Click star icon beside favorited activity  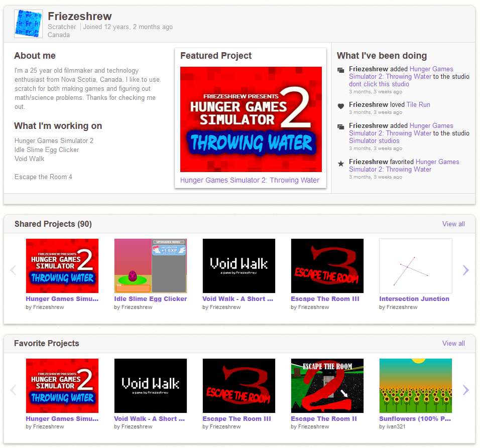point(341,164)
